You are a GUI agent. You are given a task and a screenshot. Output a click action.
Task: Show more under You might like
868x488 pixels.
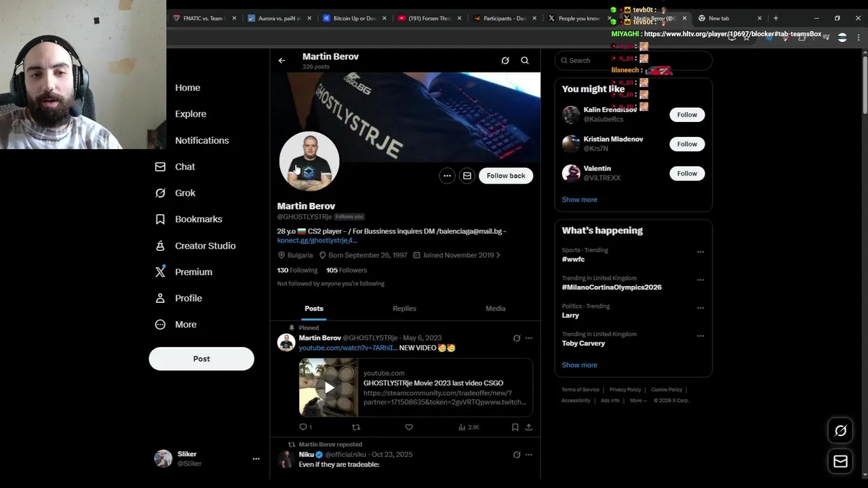(579, 200)
